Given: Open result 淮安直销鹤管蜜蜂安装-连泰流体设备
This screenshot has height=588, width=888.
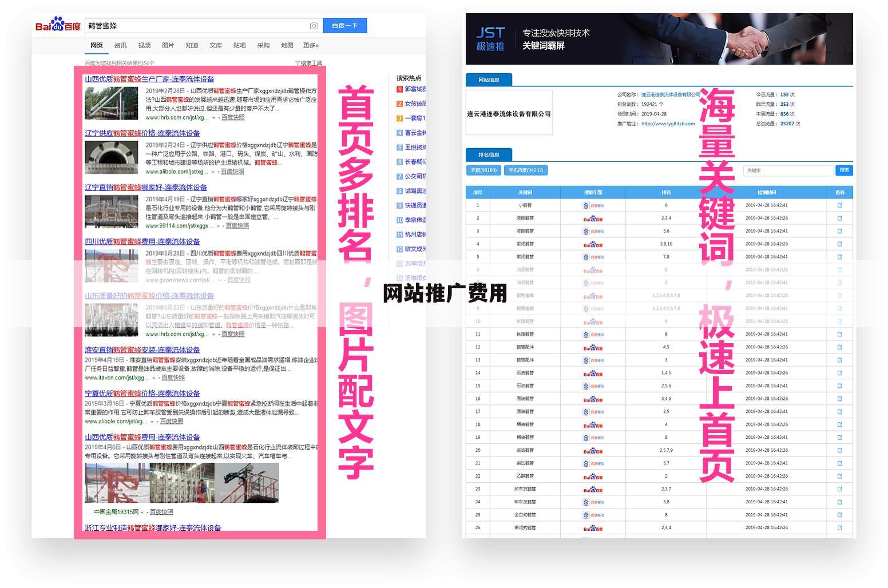Looking at the screenshot, I should tap(142, 350).
